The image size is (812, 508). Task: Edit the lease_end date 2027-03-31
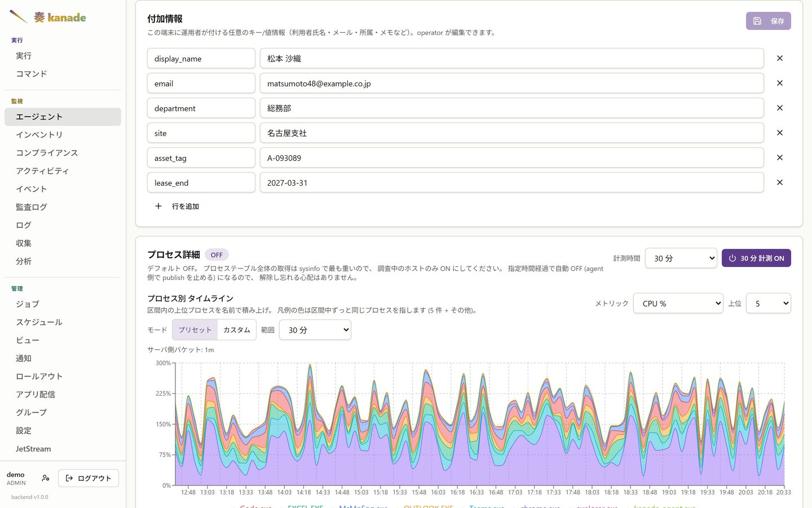(x=512, y=182)
